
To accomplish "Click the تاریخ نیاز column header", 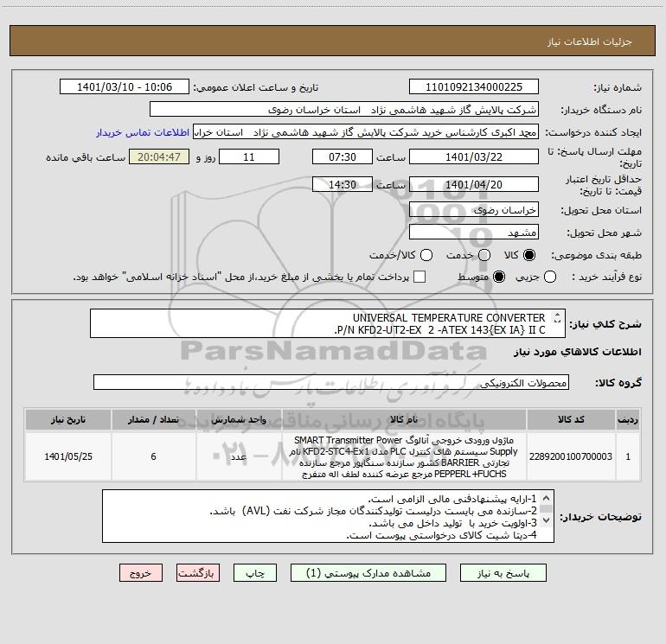I will 68,419.
